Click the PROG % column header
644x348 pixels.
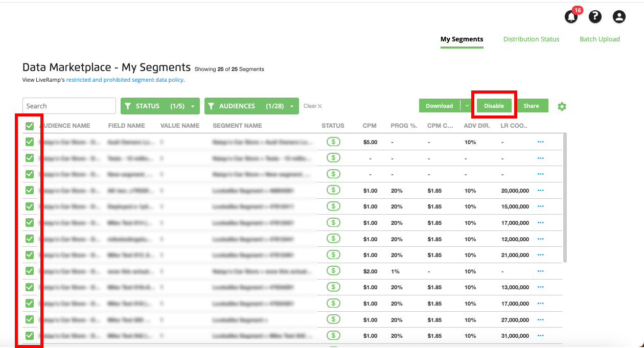(403, 126)
